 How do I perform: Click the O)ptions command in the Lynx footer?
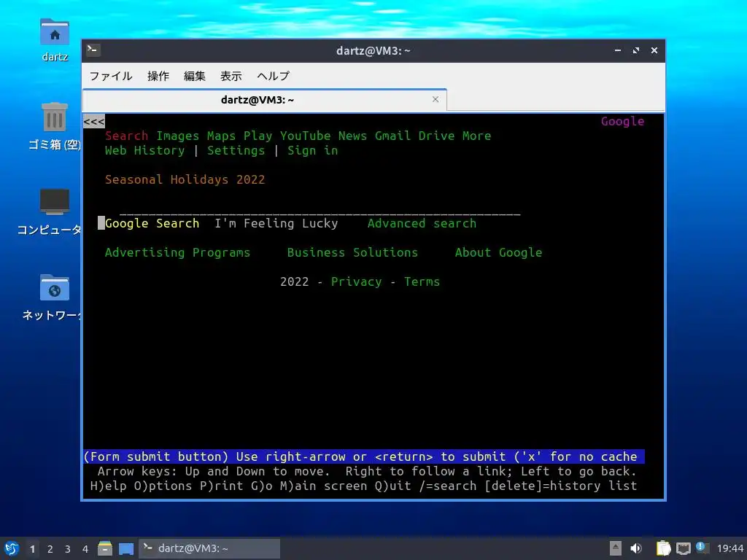[x=163, y=486]
